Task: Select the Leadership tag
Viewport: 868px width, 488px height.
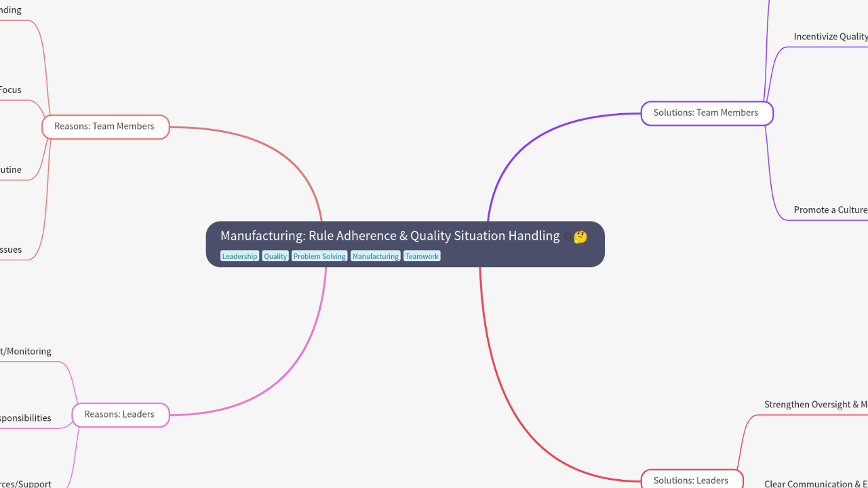Action: coord(240,256)
